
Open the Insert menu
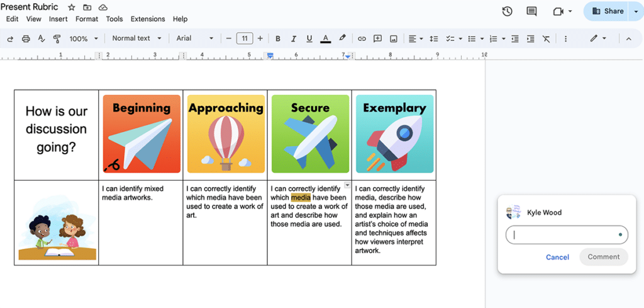(58, 19)
